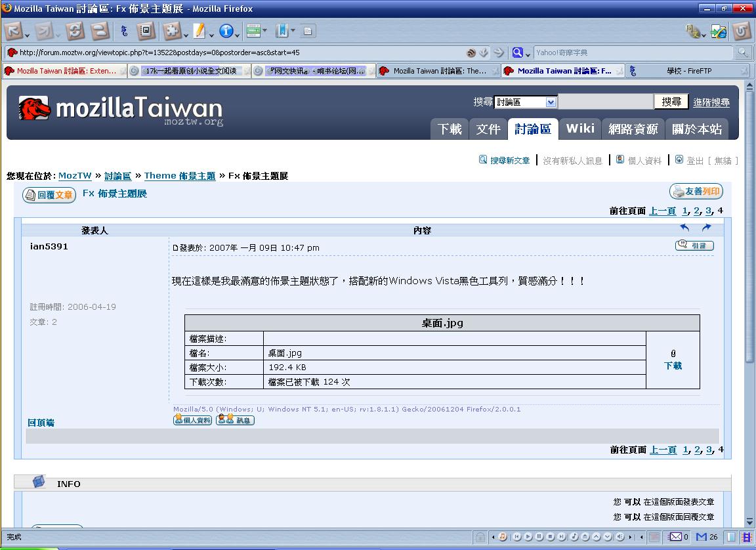Click the site search text field beside 搜尋 button
Viewport: 756px width, 550px height.
[605, 102]
